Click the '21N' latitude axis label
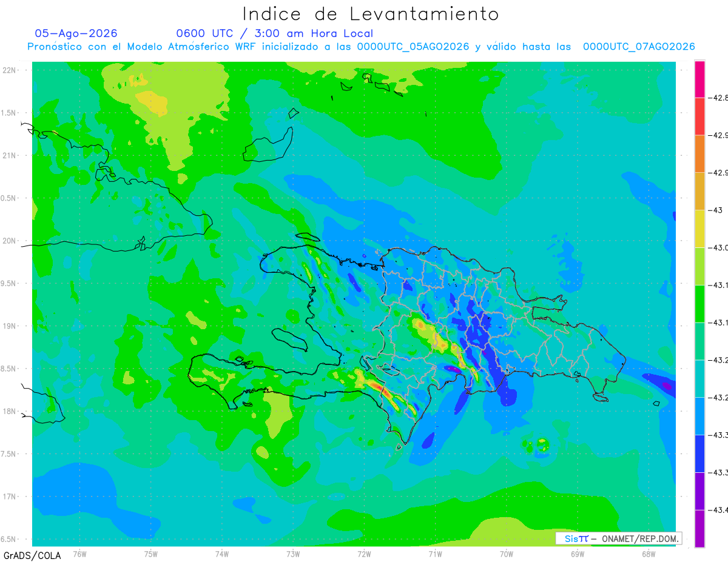 (9, 155)
